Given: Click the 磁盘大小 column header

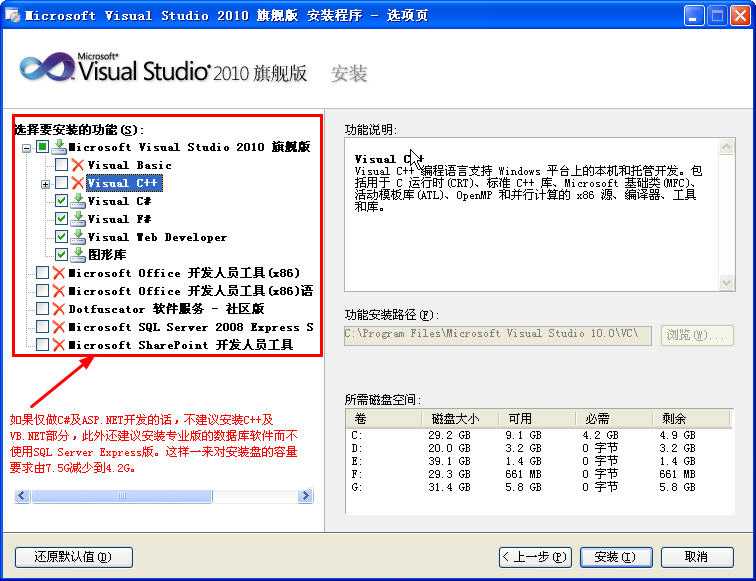Looking at the screenshot, I should (x=460, y=419).
